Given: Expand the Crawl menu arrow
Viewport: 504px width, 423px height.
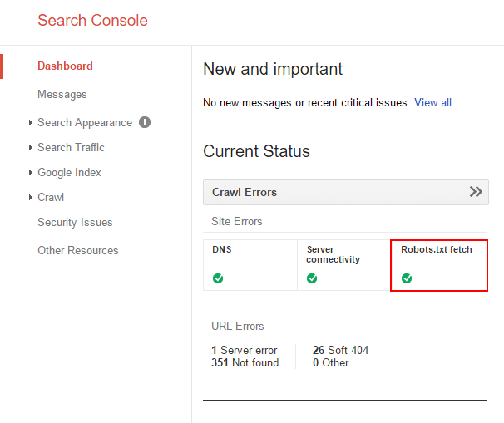Looking at the screenshot, I should 31,197.
